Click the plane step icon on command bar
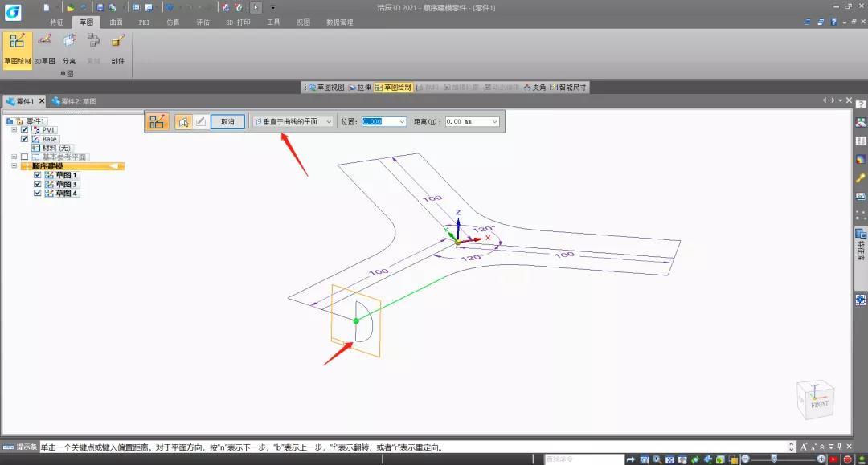 (x=183, y=121)
